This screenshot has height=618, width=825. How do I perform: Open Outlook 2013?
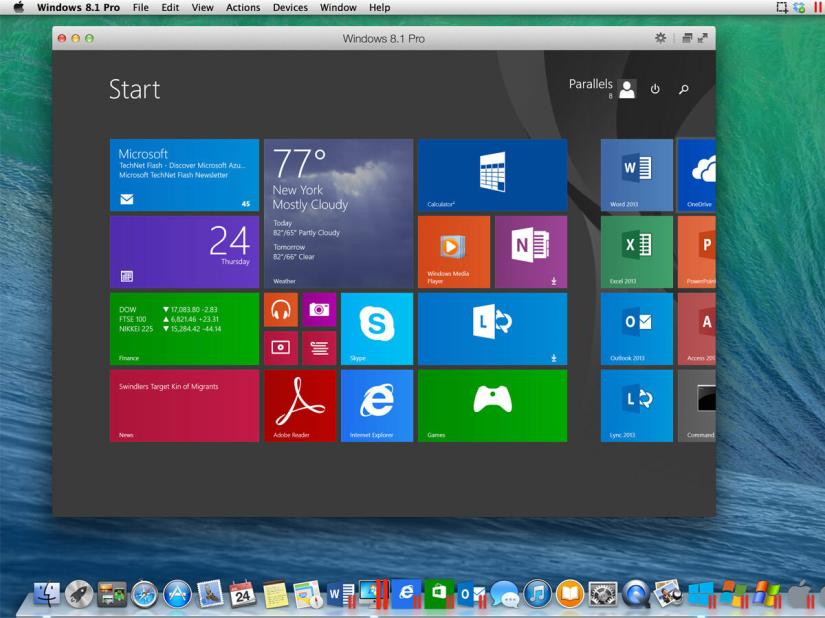tap(636, 329)
